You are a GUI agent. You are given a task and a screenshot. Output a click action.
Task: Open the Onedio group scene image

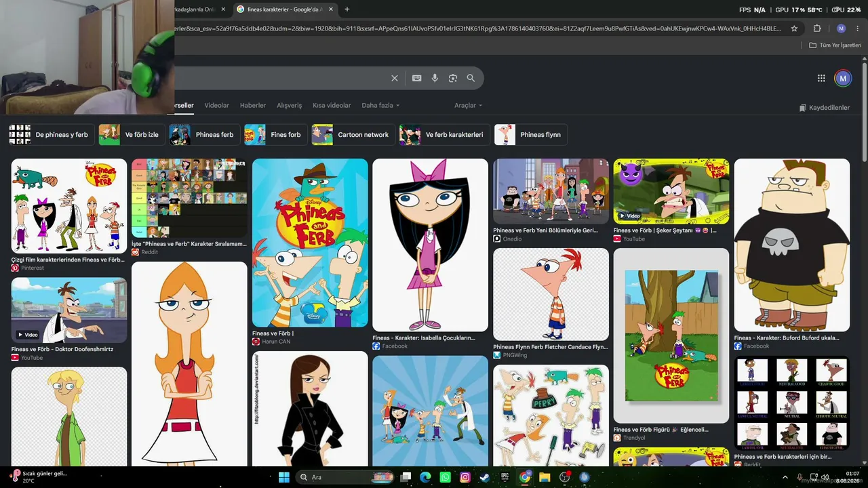[551, 191]
